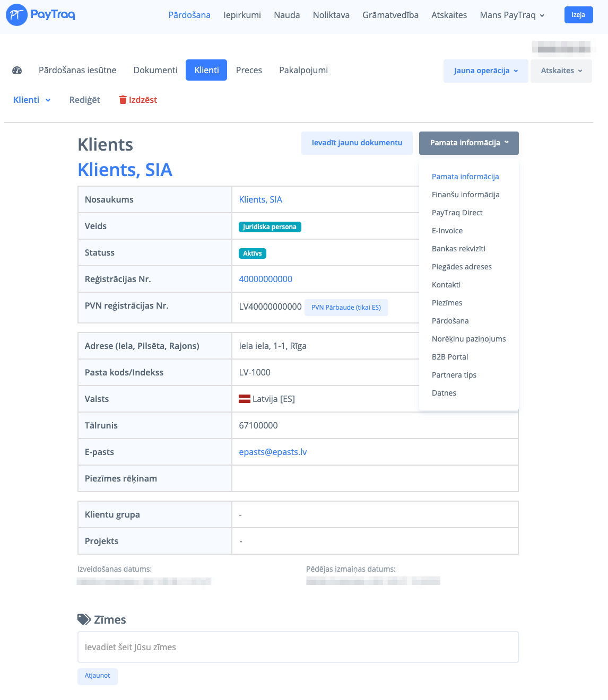608x700 pixels.
Task: Click the epasts@epasts.lv email link
Action: pos(273,452)
